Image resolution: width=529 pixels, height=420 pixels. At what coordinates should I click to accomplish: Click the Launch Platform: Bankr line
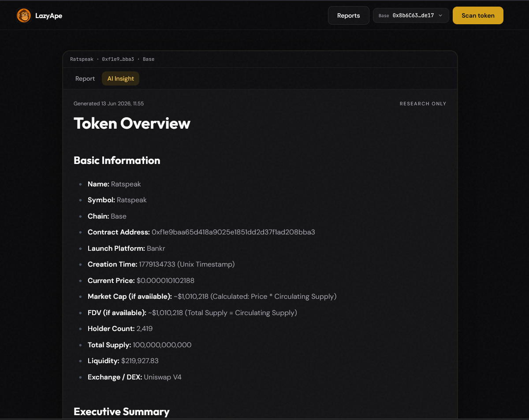pyautogui.click(x=127, y=248)
